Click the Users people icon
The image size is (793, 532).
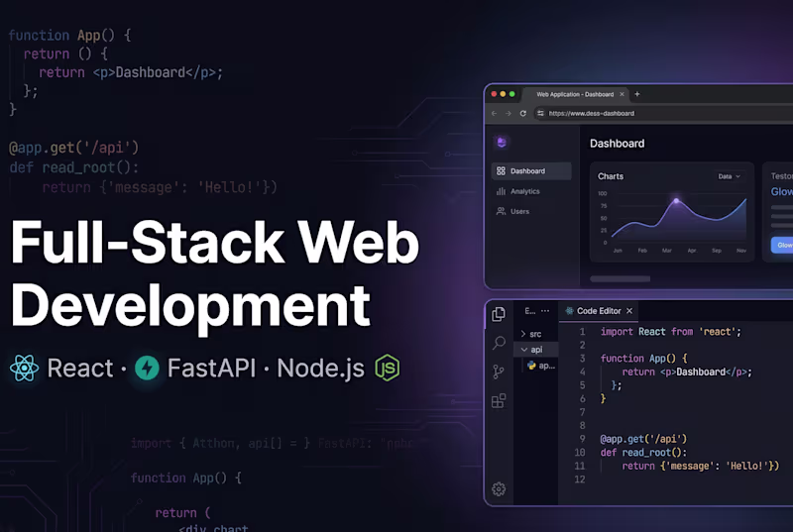coord(501,211)
